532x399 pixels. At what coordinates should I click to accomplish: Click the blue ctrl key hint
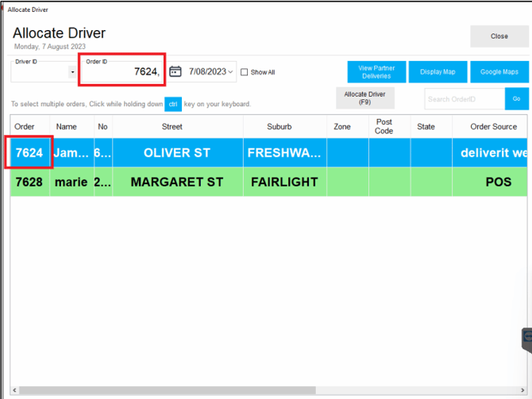click(173, 104)
